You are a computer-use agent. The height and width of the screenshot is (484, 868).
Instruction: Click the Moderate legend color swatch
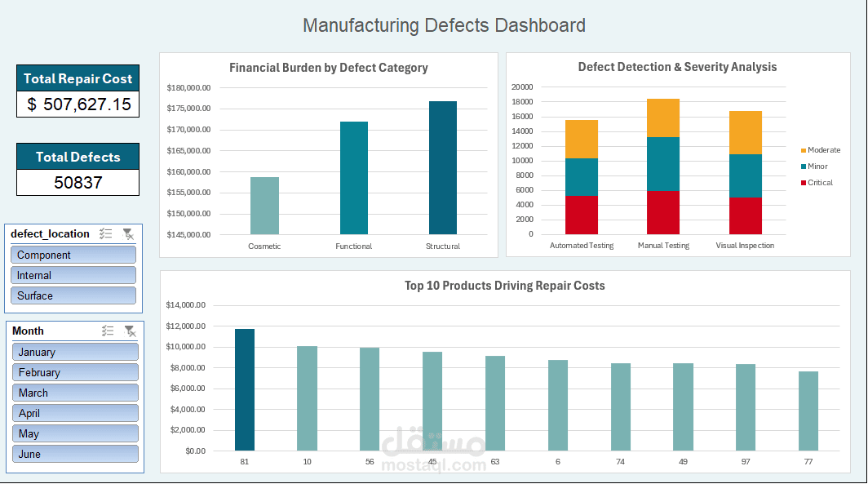click(804, 151)
